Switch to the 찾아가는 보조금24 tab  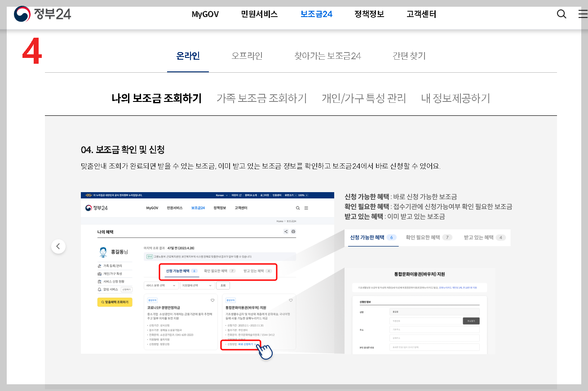click(x=327, y=56)
